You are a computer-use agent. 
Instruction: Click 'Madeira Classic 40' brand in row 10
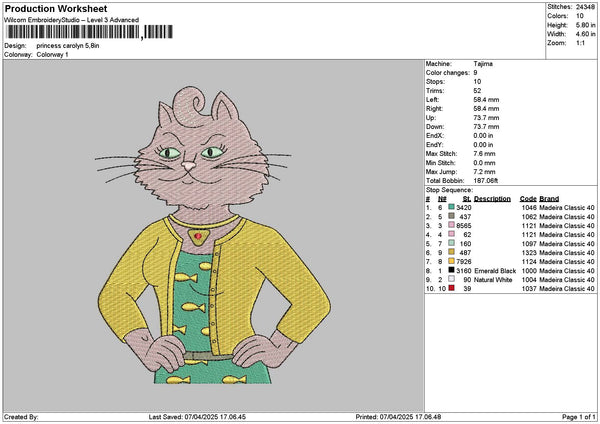[x=567, y=289]
